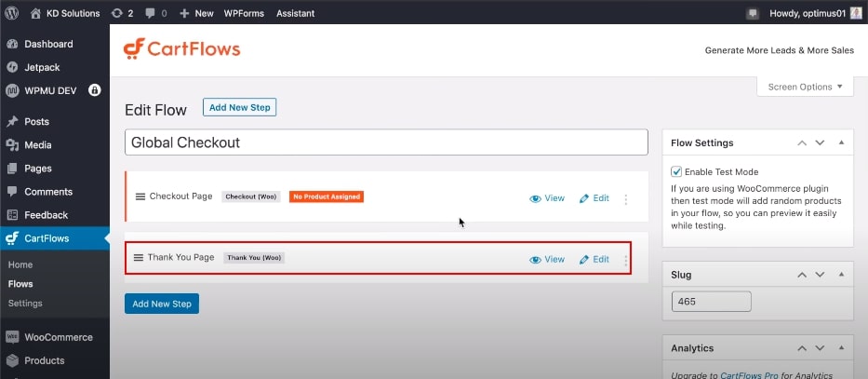View the Checkout Page step
This screenshot has height=379, width=868.
point(547,198)
